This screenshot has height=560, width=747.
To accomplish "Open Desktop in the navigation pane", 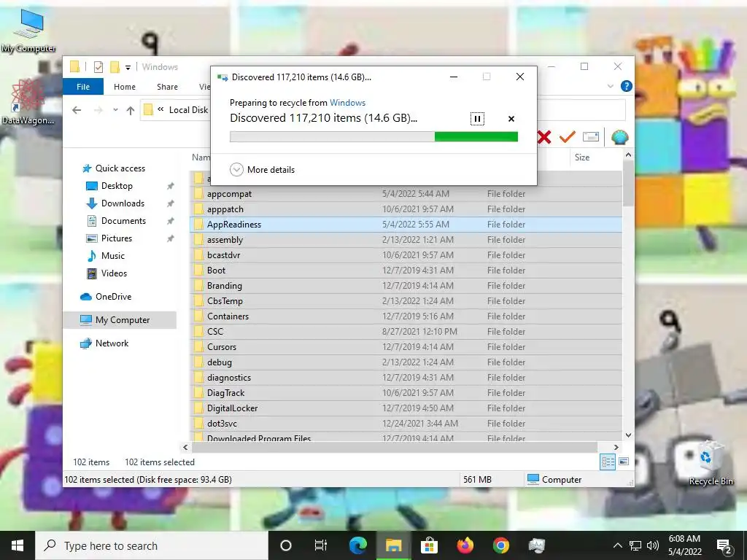I will coord(117,186).
